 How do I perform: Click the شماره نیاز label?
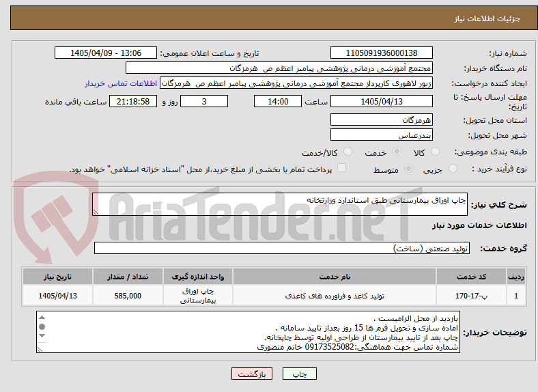(508, 53)
